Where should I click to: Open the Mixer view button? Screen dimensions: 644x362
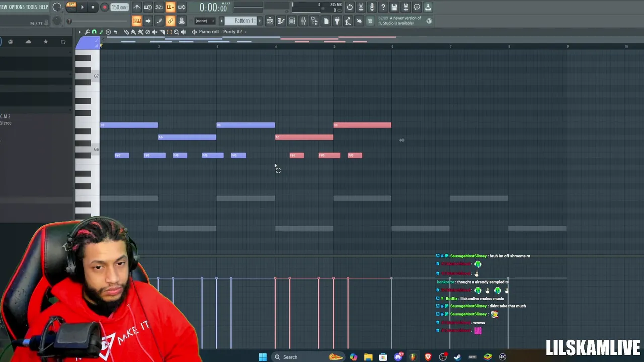point(303,21)
